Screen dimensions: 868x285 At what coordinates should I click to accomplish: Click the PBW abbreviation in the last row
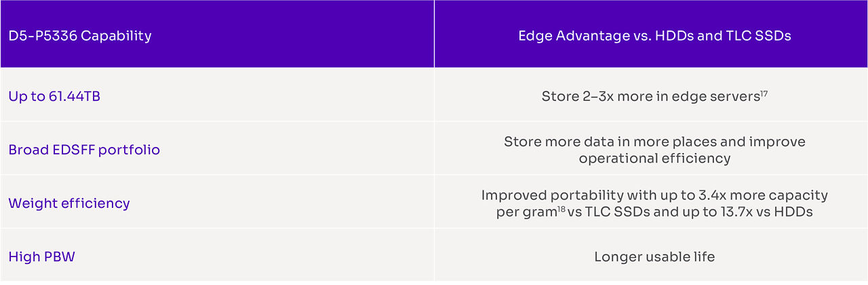click(x=58, y=257)
